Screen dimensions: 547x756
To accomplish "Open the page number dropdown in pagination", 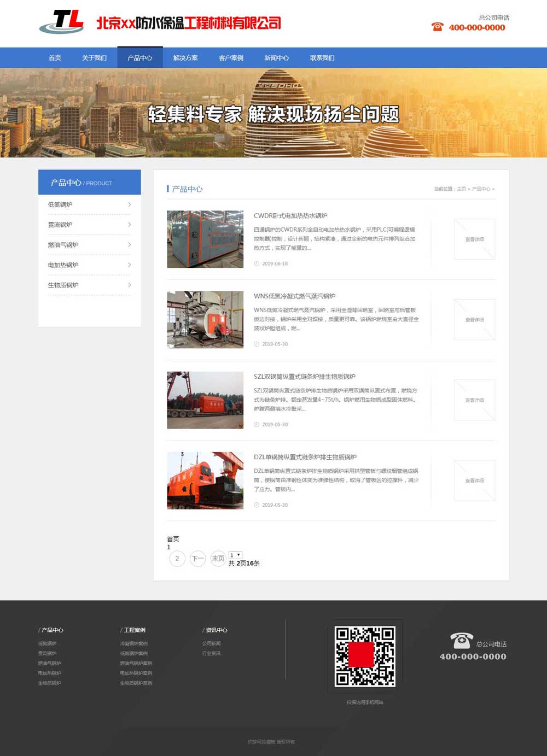I will click(235, 555).
